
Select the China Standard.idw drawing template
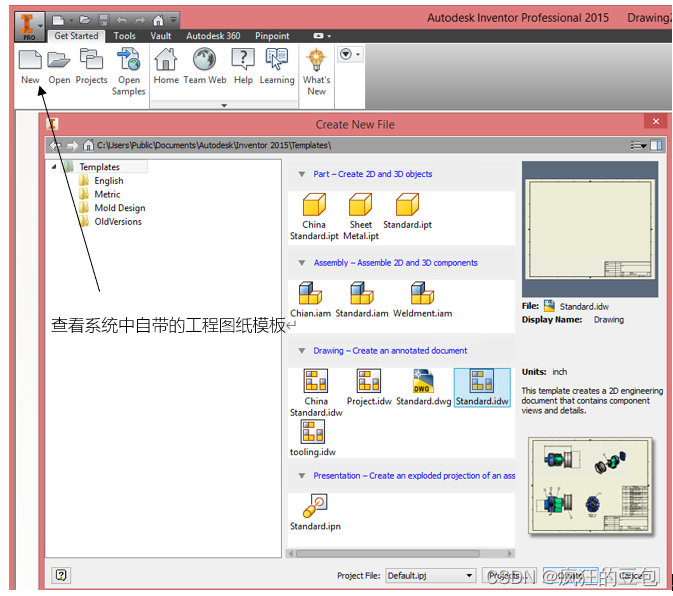[316, 393]
